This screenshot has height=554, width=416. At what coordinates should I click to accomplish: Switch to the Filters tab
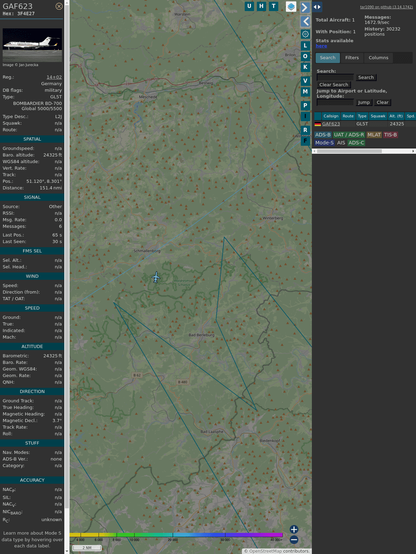[x=352, y=58]
